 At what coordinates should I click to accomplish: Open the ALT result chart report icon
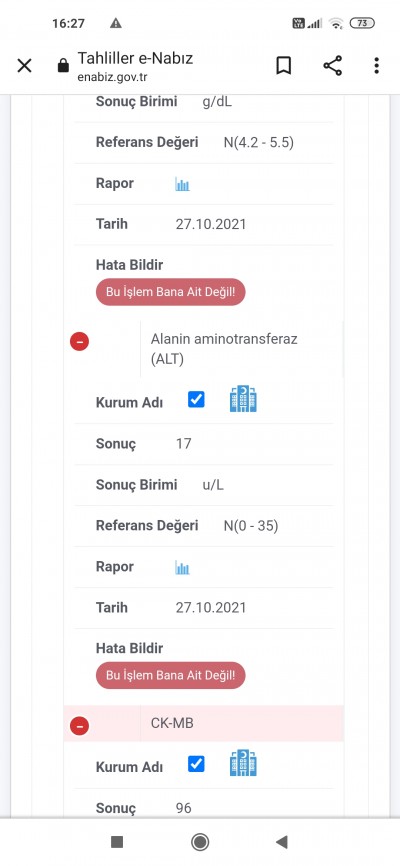coord(182,567)
